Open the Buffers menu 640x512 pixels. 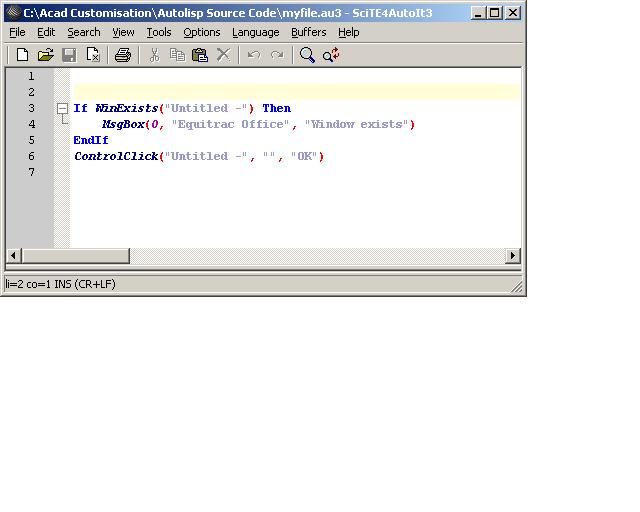point(309,32)
